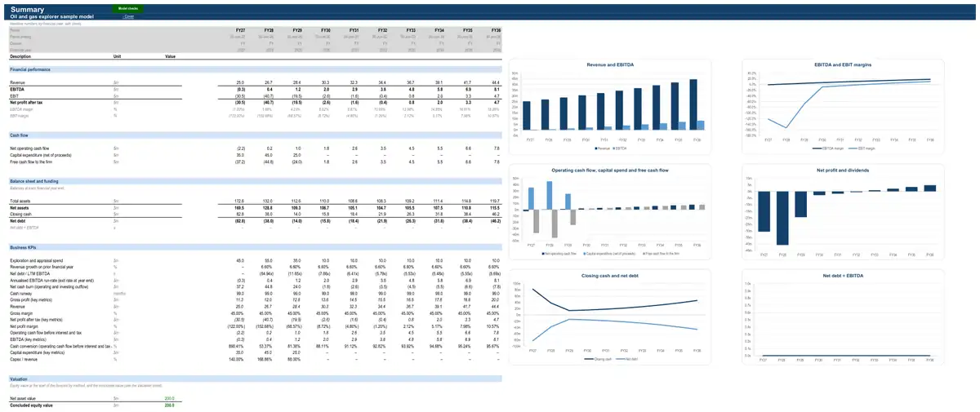Select the Description column heading

pos(20,56)
